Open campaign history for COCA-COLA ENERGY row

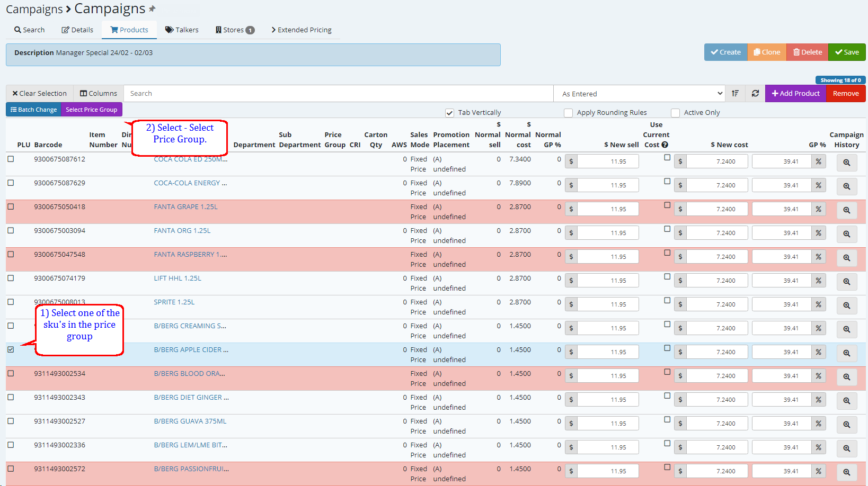(846, 186)
